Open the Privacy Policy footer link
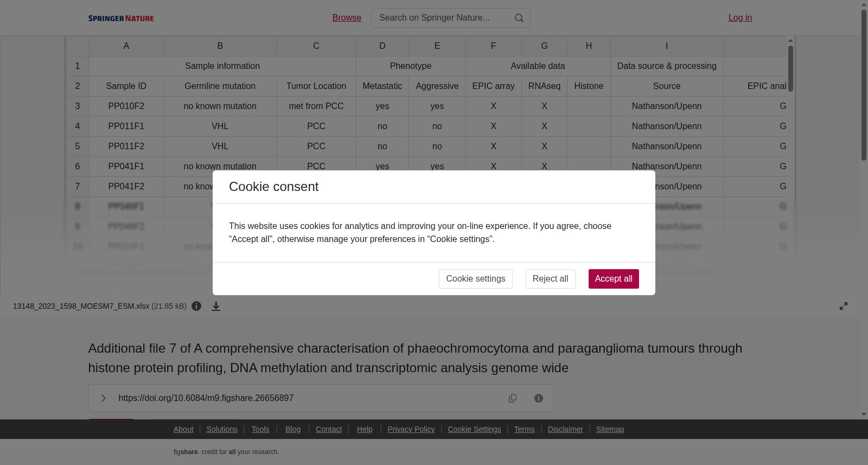The image size is (868, 465). (x=411, y=429)
